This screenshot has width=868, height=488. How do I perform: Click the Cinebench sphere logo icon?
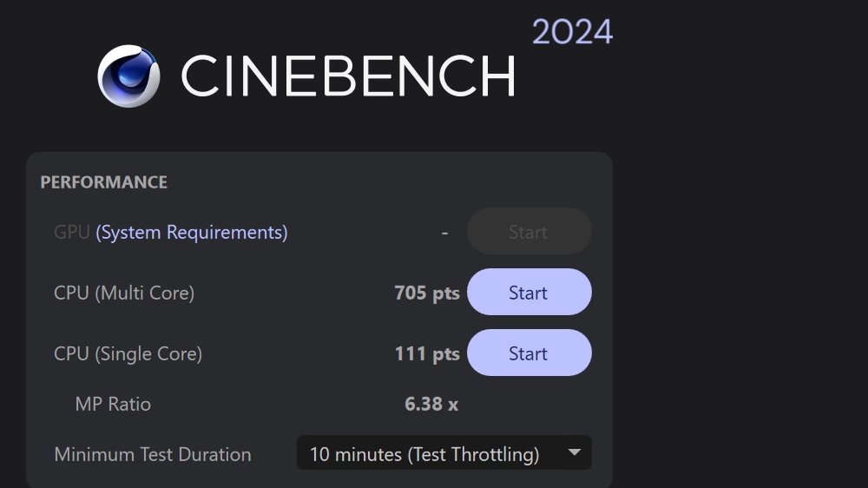click(x=128, y=76)
